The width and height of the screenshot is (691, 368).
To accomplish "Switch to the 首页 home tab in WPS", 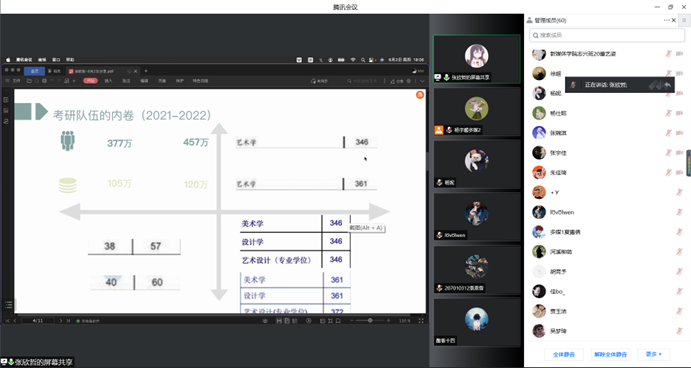I will point(34,71).
